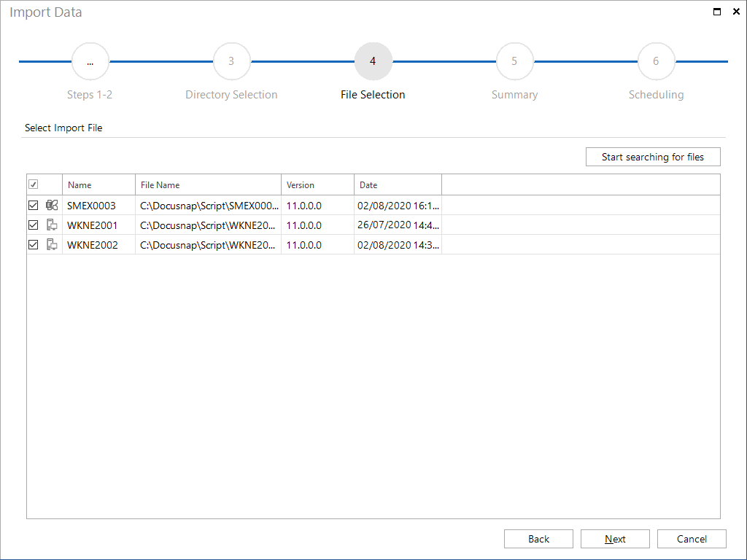Click the Scheduling step label
This screenshot has width=747, height=560.
click(656, 95)
